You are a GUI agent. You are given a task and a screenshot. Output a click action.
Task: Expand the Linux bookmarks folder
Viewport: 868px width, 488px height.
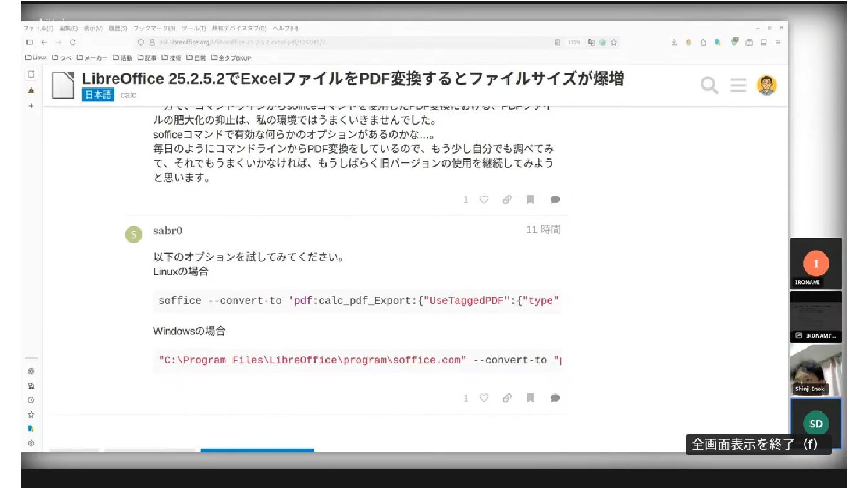click(36, 57)
